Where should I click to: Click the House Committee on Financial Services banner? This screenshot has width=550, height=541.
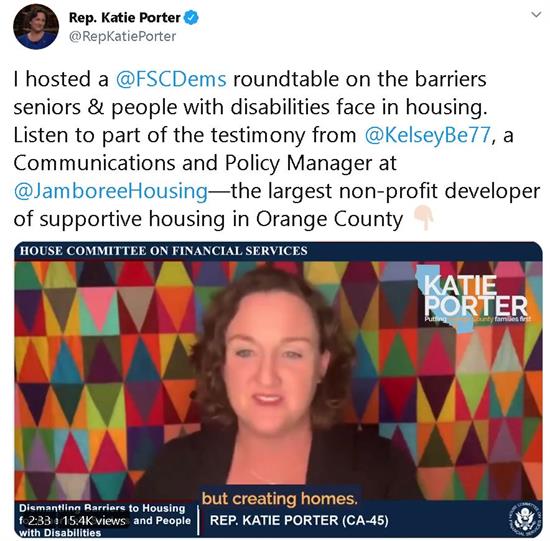(x=164, y=251)
